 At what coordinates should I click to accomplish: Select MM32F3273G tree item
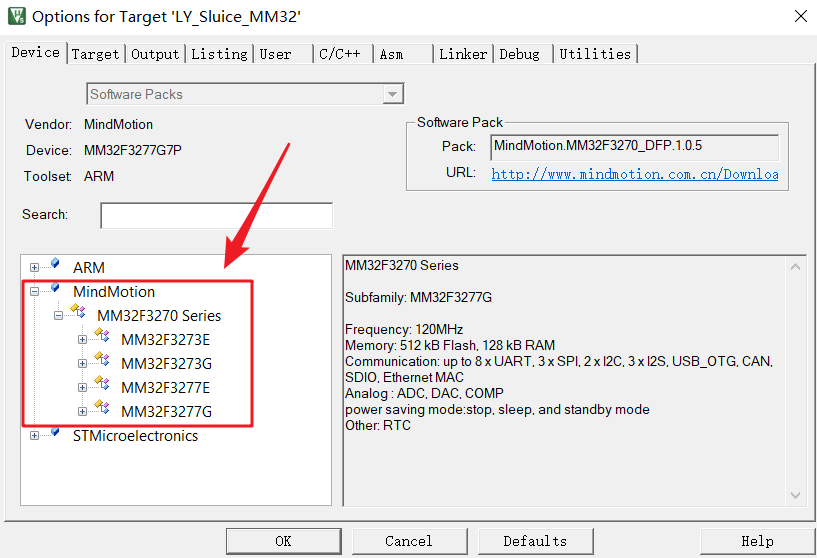point(166,364)
